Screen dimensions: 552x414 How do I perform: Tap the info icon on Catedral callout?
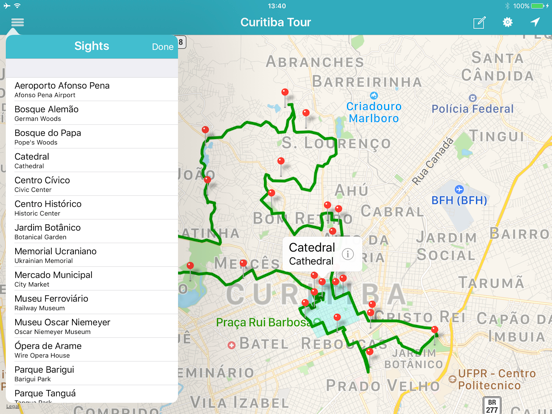[x=347, y=254]
